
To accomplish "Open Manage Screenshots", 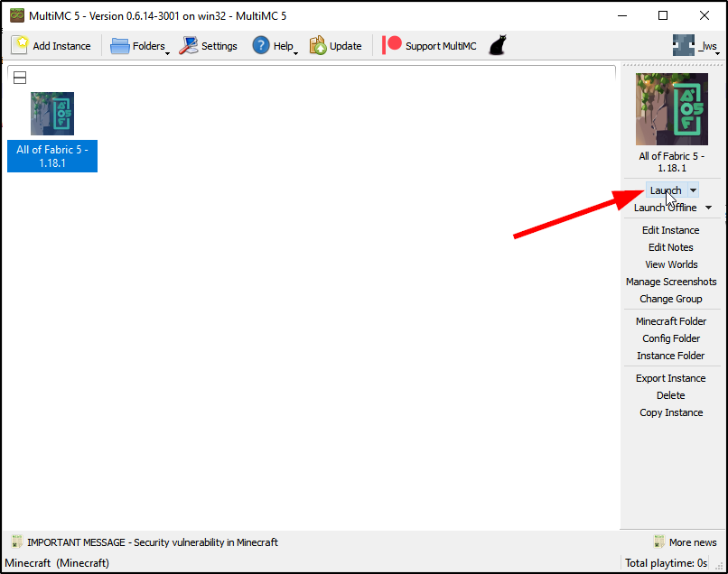I will 671,282.
